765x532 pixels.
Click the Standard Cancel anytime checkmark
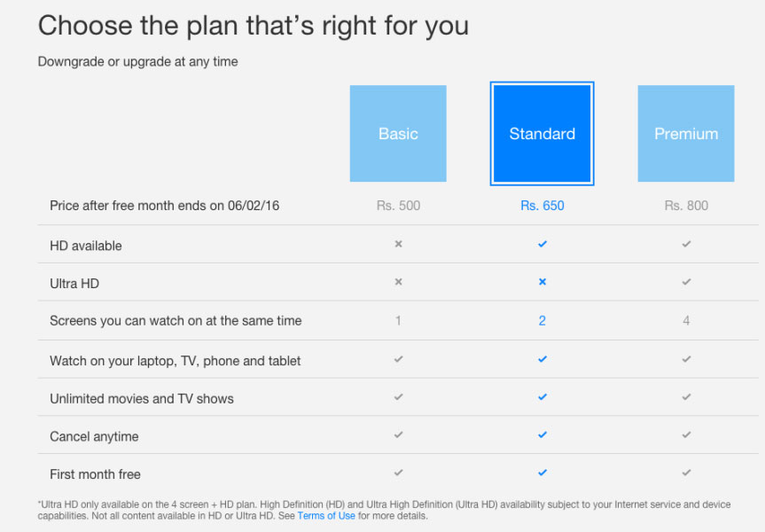543,434
